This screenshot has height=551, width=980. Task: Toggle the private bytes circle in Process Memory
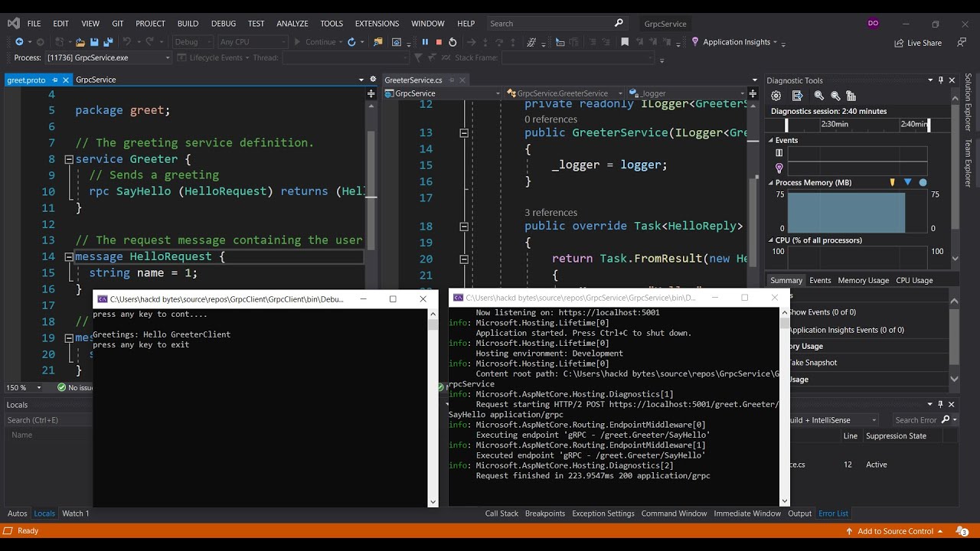pos(923,182)
